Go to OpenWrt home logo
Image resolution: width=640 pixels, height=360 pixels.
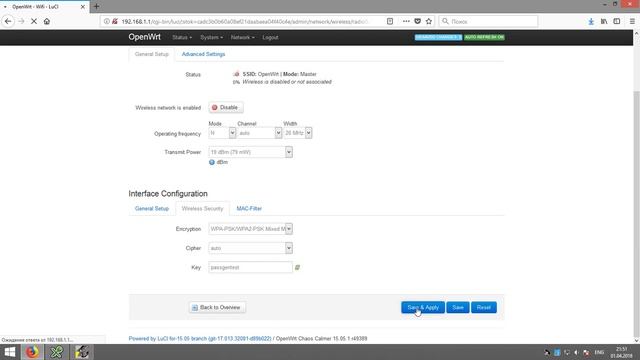[144, 37]
